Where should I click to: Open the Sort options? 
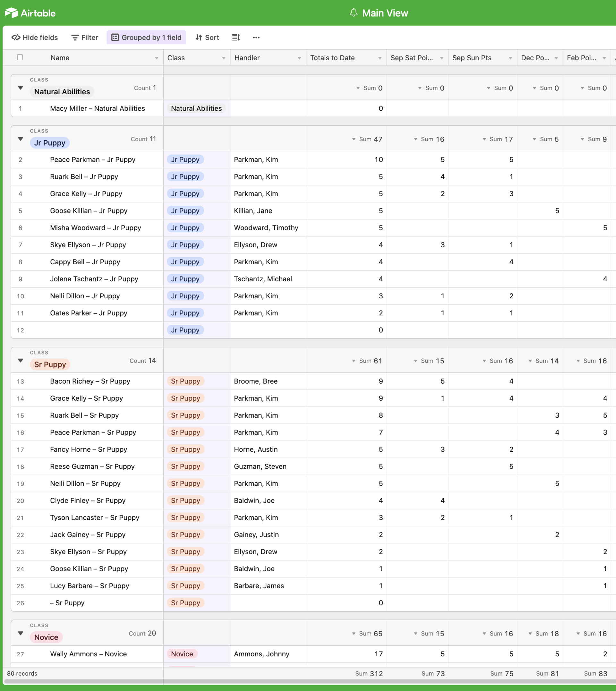coord(207,38)
